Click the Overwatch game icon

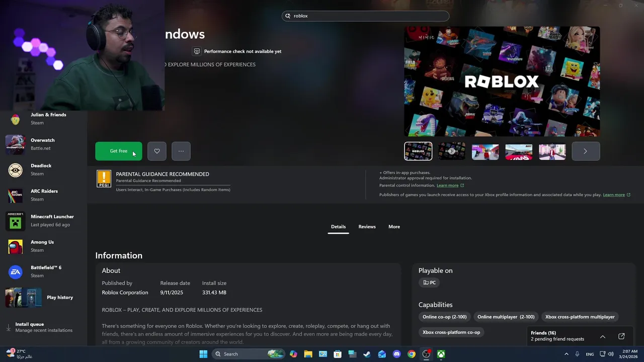pos(15,145)
